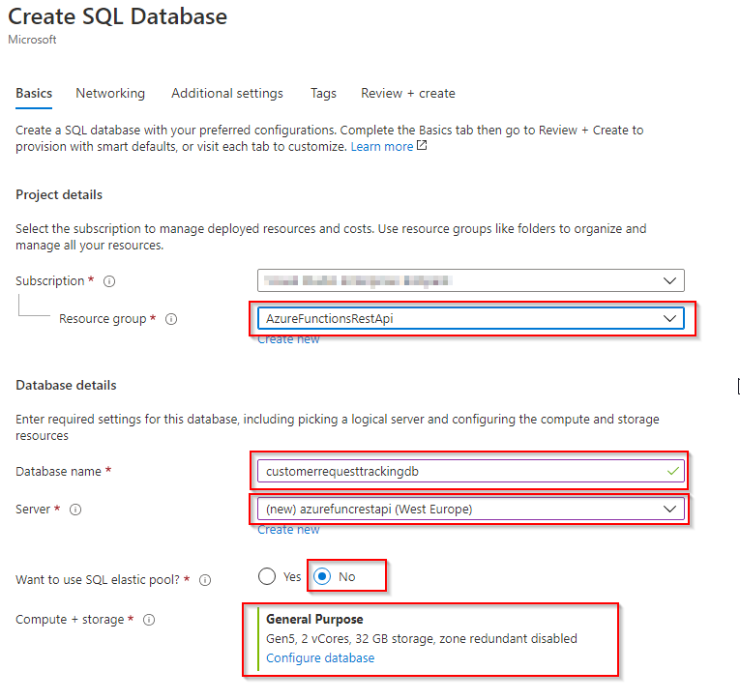Viewport: 740px width, 700px height.
Task: Click the Create SQL Database title
Action: click(117, 16)
